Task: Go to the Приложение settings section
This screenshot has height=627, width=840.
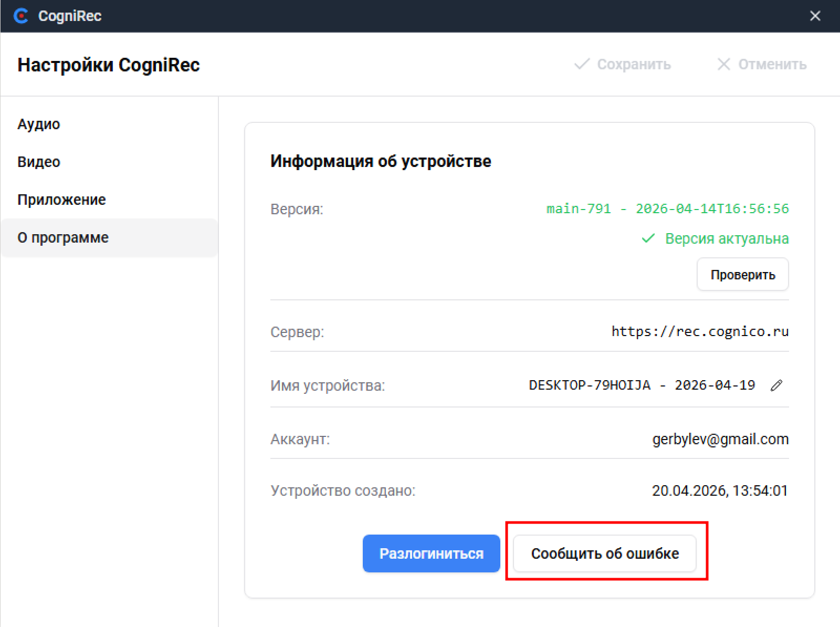Action: click(x=61, y=200)
